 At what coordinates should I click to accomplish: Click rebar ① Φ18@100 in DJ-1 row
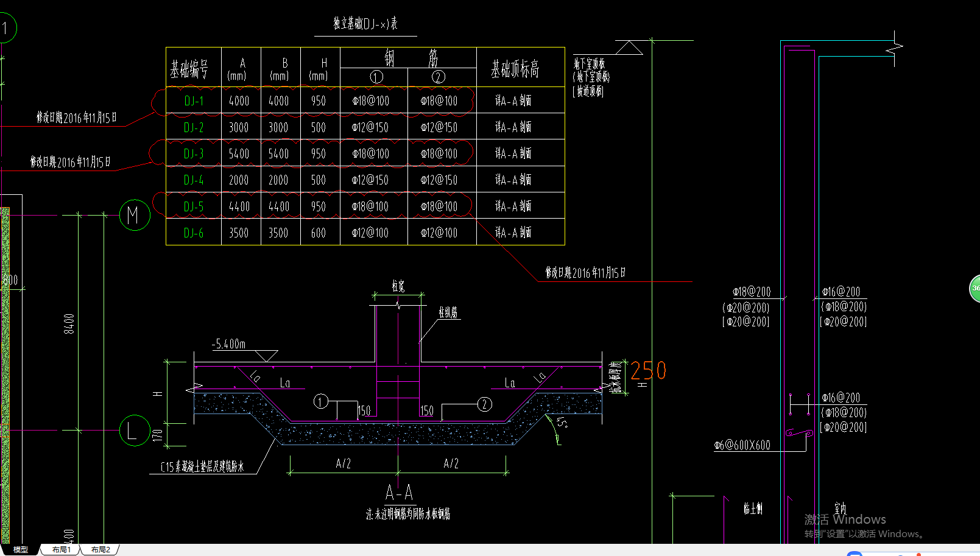point(370,101)
